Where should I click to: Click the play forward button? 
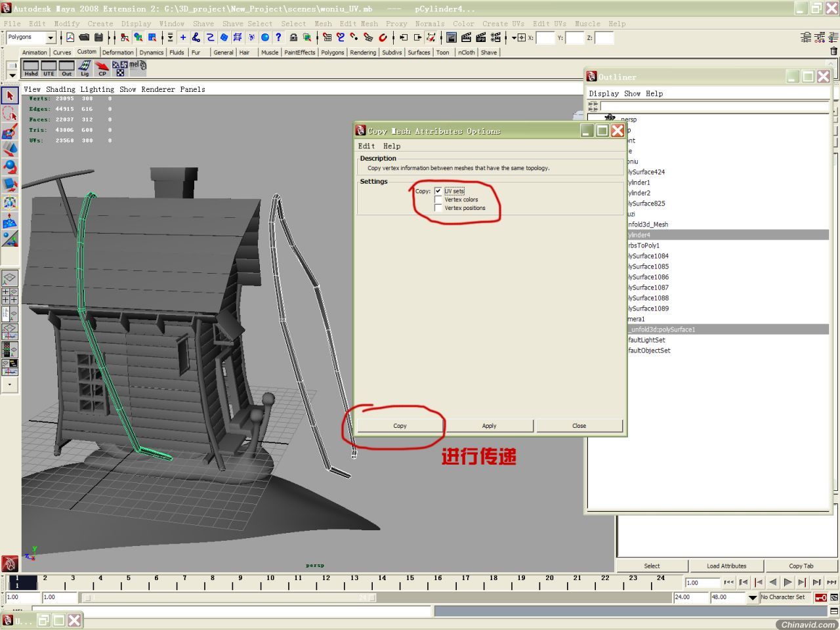point(787,582)
